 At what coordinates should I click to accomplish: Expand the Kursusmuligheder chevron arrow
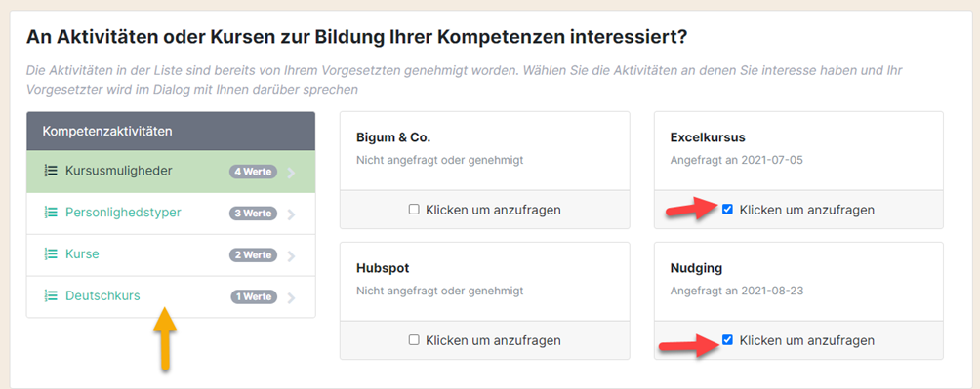coord(291,173)
